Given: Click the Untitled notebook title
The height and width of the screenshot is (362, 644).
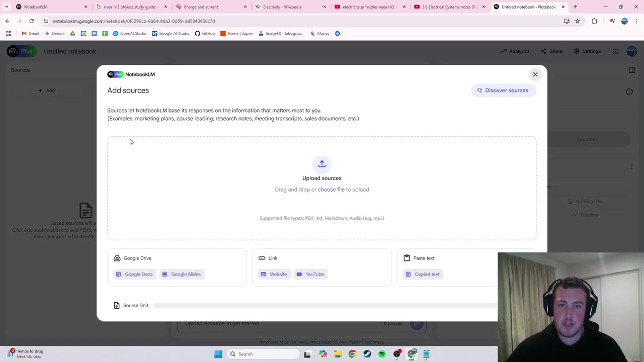Looking at the screenshot, I should pos(70,51).
